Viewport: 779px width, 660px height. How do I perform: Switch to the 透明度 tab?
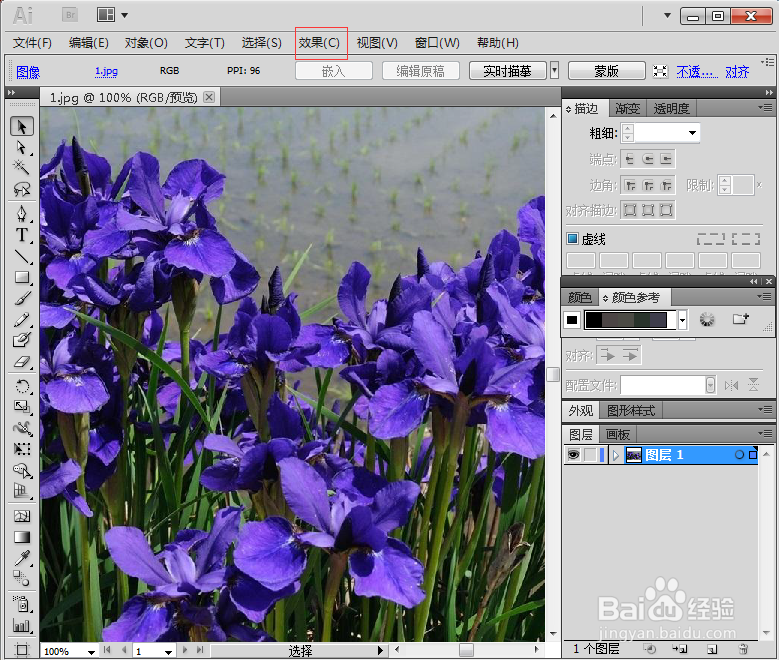pos(671,108)
